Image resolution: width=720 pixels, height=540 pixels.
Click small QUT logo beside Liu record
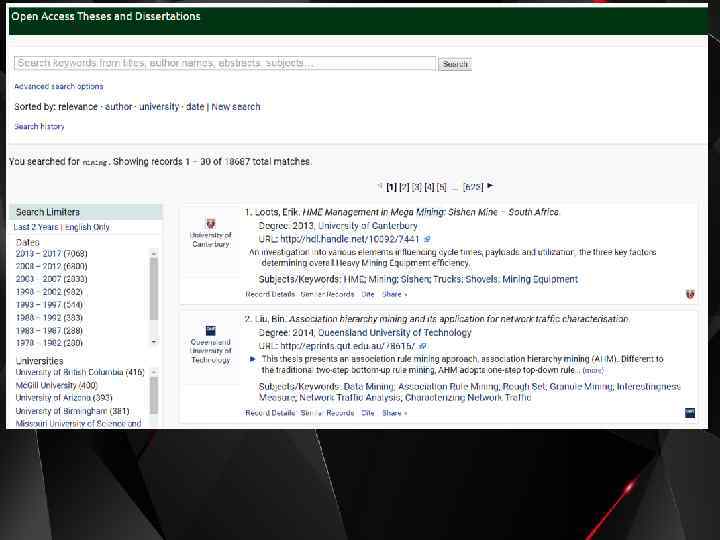pos(690,413)
